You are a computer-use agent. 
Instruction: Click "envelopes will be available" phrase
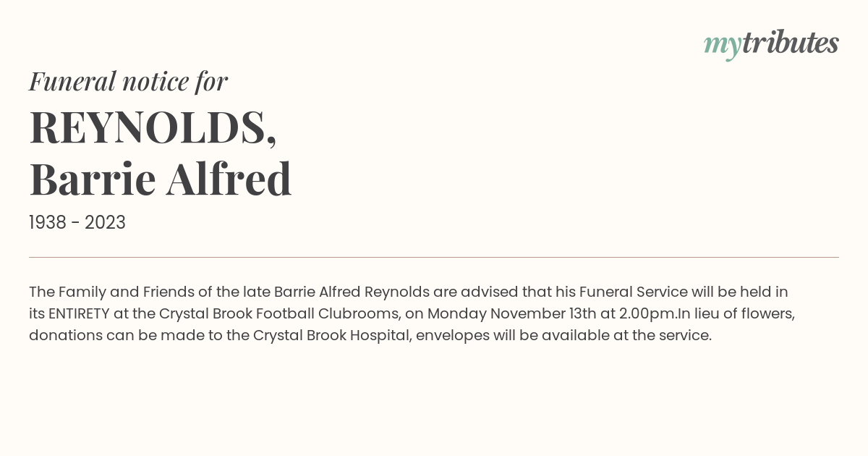tap(511, 336)
